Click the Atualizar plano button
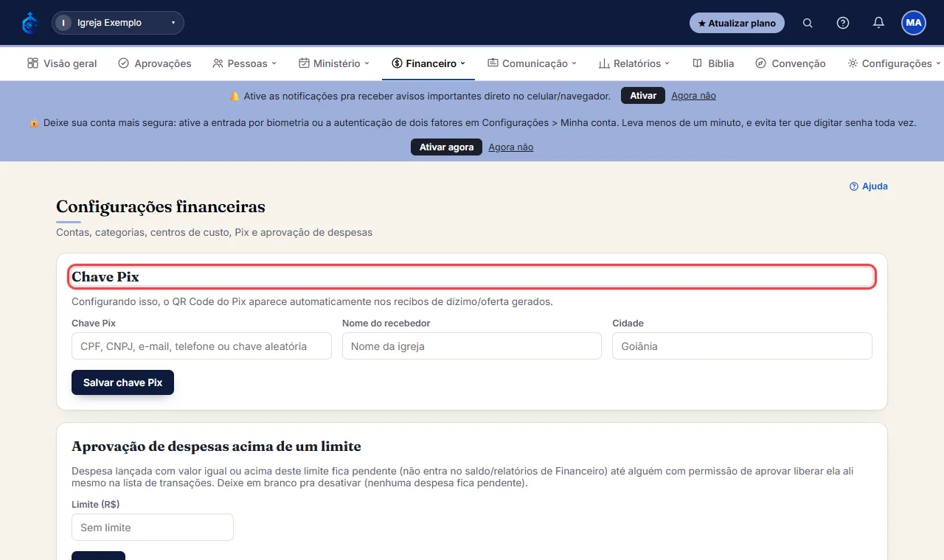This screenshot has width=944, height=560. (x=737, y=23)
